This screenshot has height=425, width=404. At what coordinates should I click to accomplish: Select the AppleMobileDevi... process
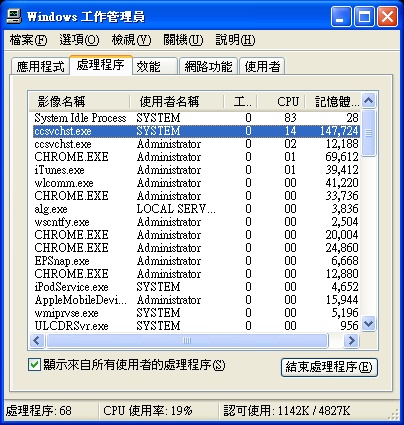tap(196, 300)
